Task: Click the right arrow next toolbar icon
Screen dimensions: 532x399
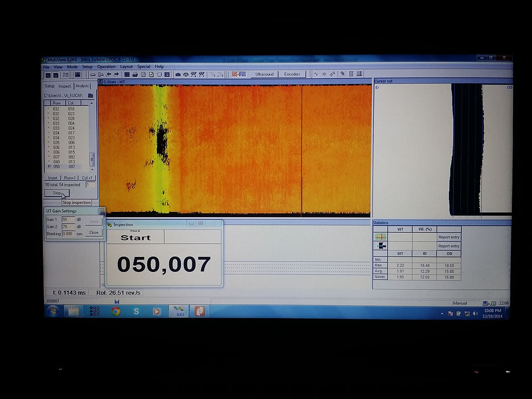Action: [x=116, y=75]
